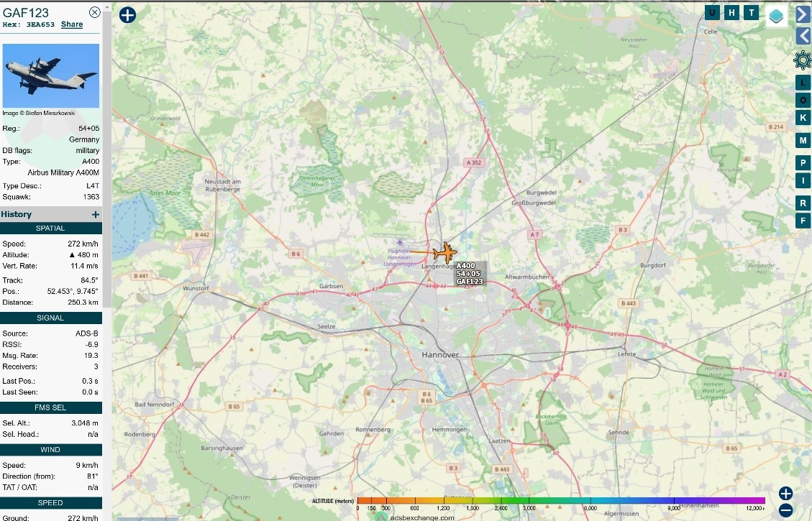The height and width of the screenshot is (521, 812).
Task: Toggle the U button in top bar
Action: [712, 12]
